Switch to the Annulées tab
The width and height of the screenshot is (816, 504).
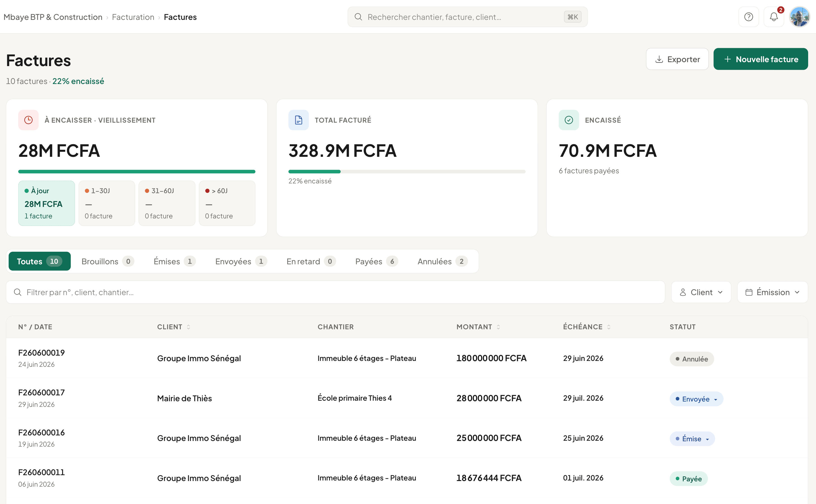(x=442, y=261)
